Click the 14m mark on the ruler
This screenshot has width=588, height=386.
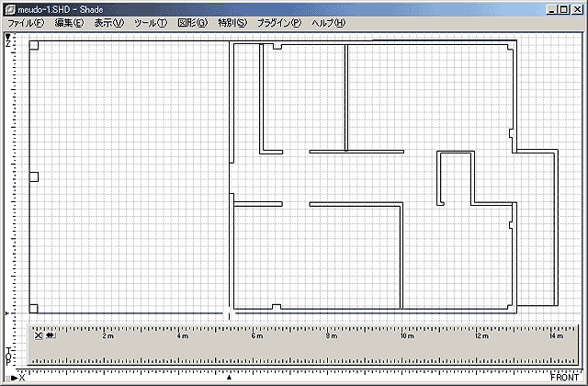(556, 335)
